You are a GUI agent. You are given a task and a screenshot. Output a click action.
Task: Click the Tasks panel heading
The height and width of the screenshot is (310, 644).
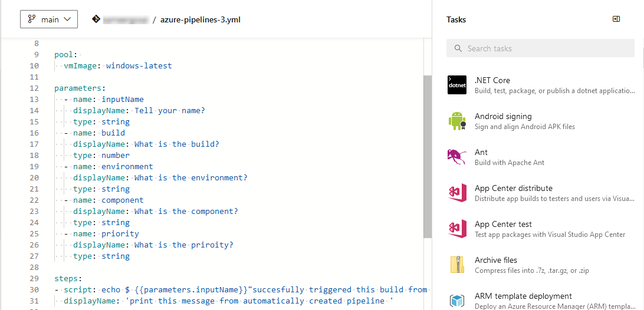(456, 19)
